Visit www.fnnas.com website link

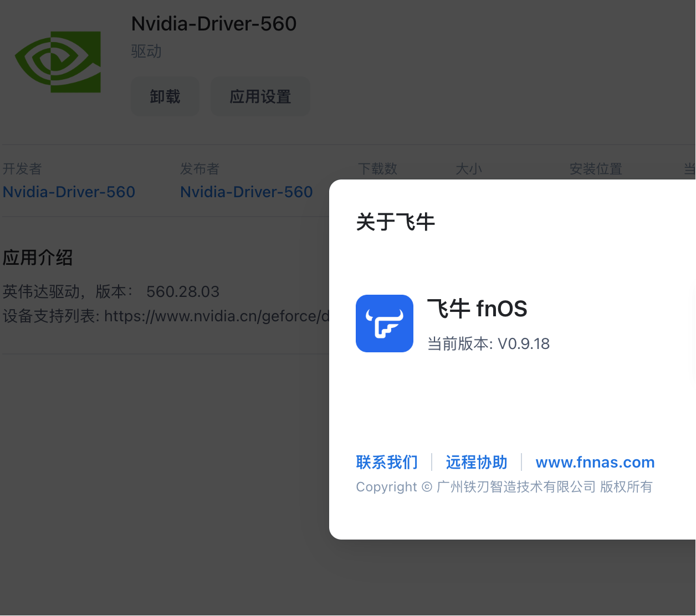tap(595, 462)
